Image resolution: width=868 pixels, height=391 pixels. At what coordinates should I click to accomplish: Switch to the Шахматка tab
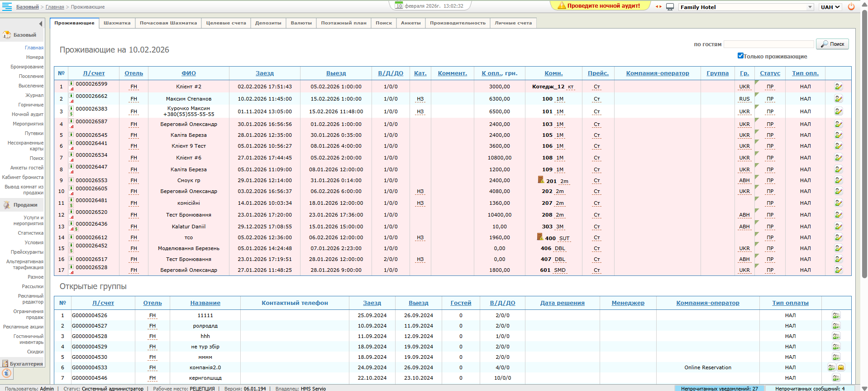click(x=117, y=23)
